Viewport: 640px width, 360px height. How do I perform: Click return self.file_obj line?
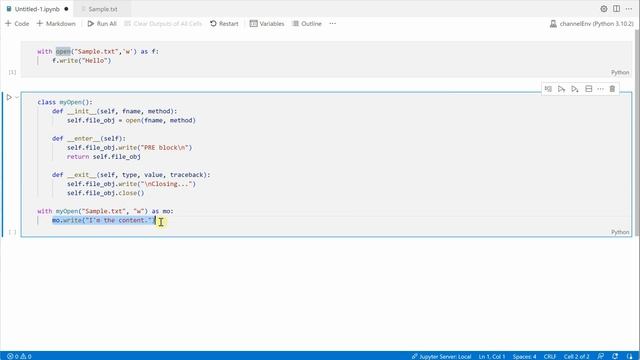click(104, 157)
